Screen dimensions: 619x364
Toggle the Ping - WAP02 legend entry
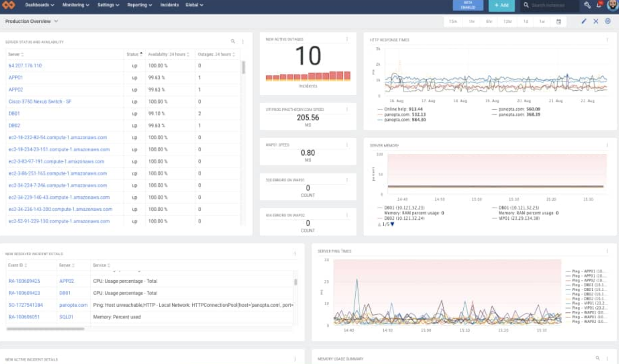pyautogui.click(x=586, y=322)
